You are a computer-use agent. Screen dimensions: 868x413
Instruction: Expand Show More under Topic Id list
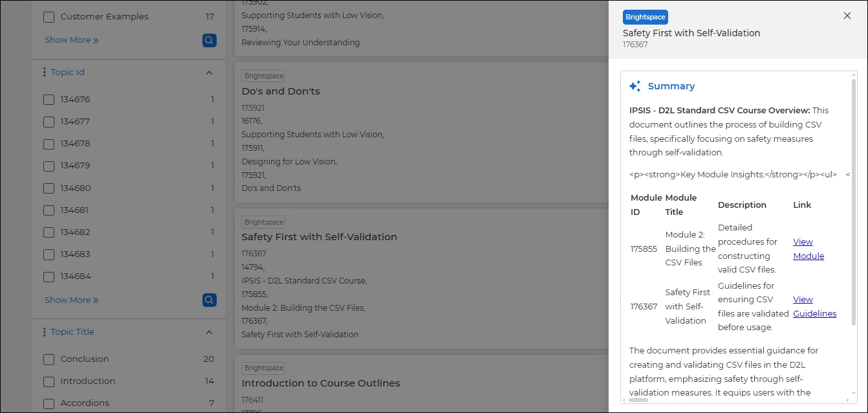[x=71, y=300]
